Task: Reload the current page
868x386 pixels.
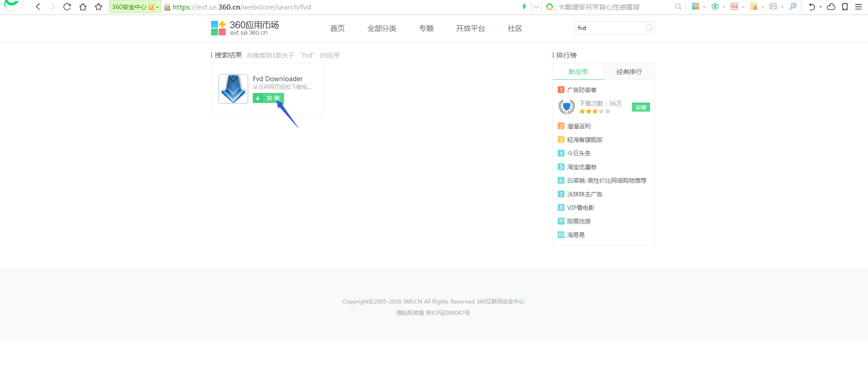Action: point(67,7)
